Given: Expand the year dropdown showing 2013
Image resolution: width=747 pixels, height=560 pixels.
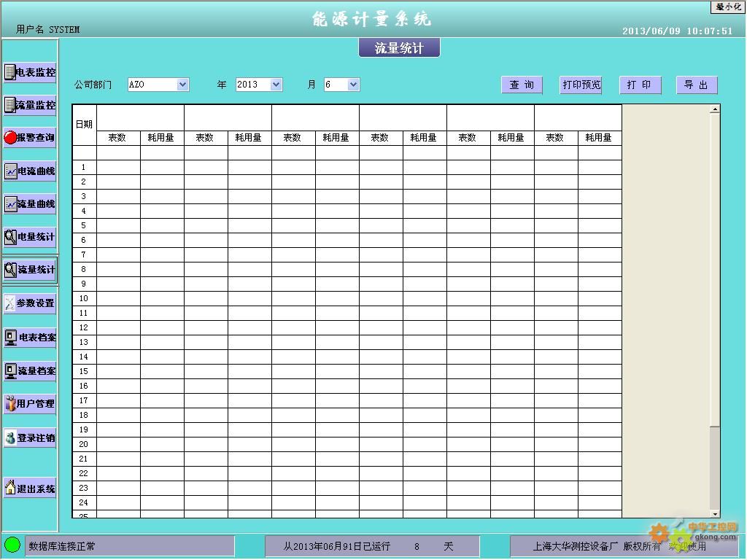Looking at the screenshot, I should (276, 85).
